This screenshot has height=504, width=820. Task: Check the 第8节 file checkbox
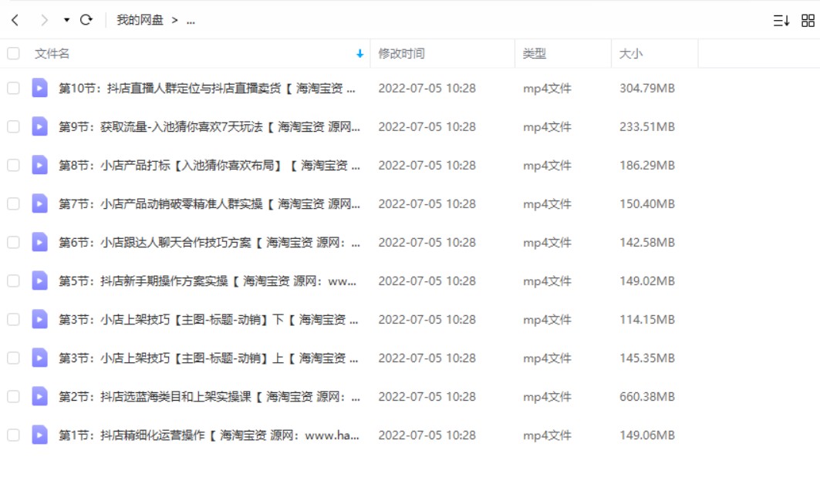(14, 165)
